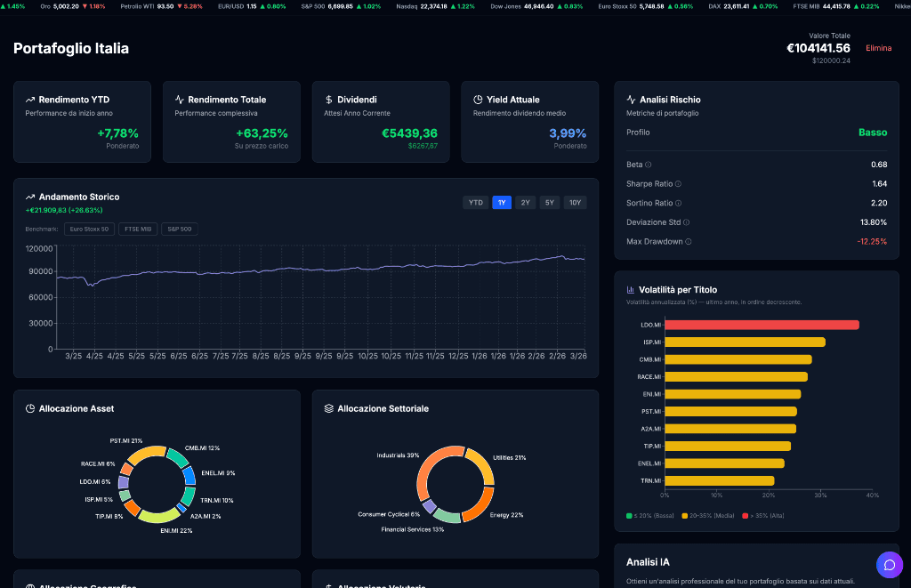911x588 pixels.
Task: Open the Max Drawdown info tooltip
Action: (687, 240)
